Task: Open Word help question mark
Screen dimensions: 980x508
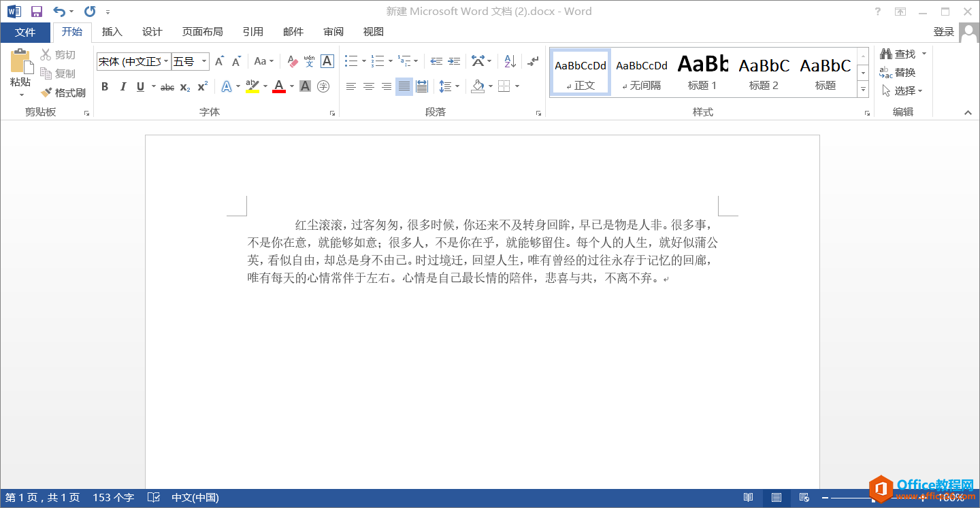Action: click(878, 12)
